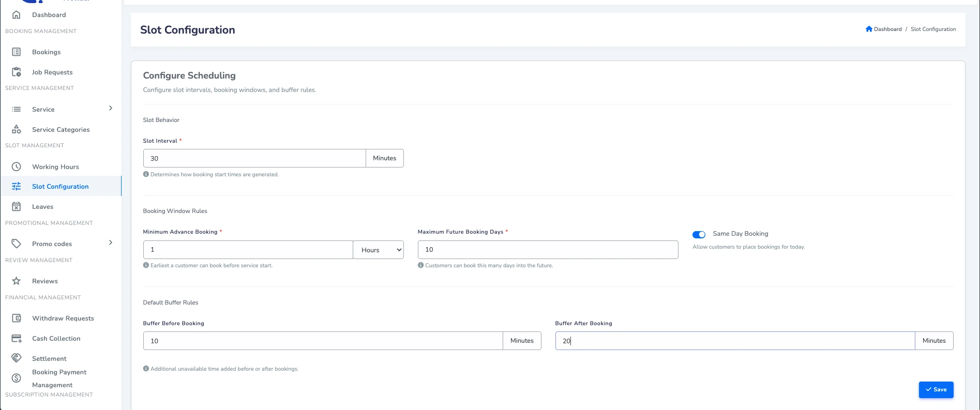Click the Cash Collection card icon
The image size is (980, 410).
[x=17, y=338]
